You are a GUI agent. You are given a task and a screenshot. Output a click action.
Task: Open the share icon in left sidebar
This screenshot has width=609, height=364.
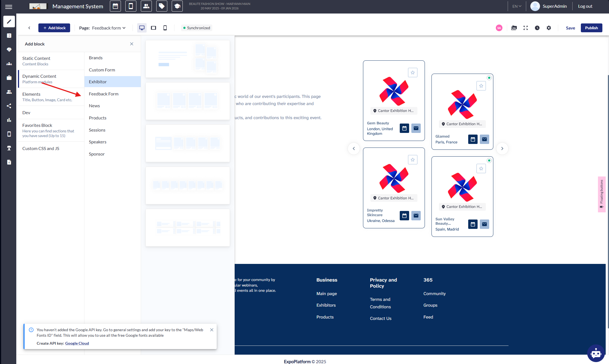point(9,106)
